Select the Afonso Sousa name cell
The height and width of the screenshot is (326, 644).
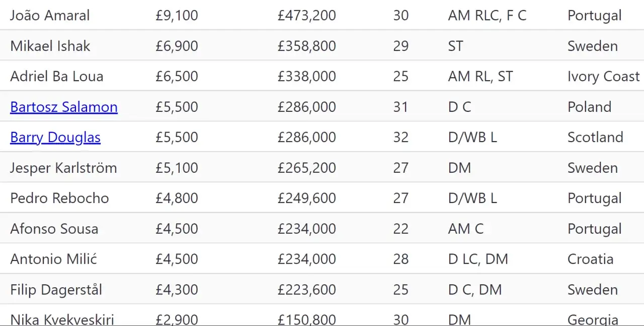tap(54, 229)
